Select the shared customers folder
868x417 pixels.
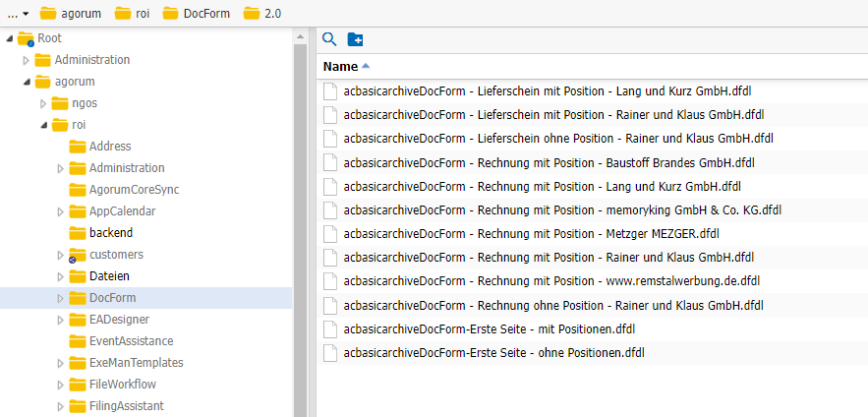pos(116,254)
